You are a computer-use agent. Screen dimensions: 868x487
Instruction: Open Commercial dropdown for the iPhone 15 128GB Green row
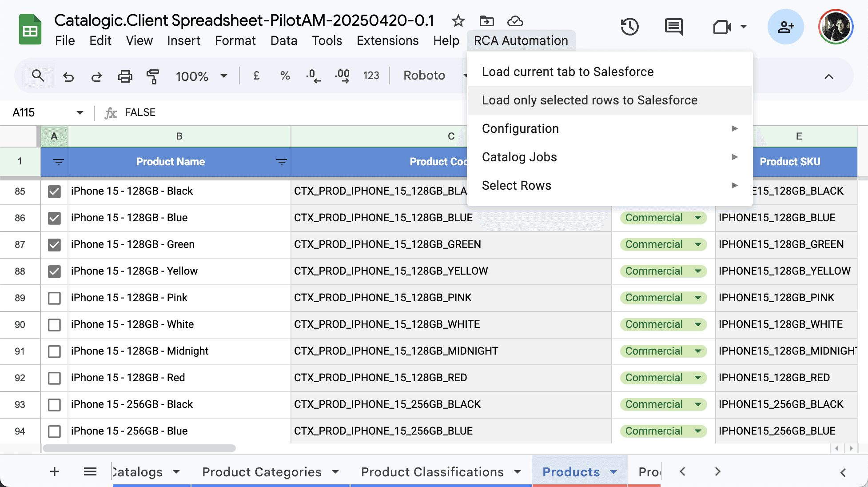coord(698,245)
